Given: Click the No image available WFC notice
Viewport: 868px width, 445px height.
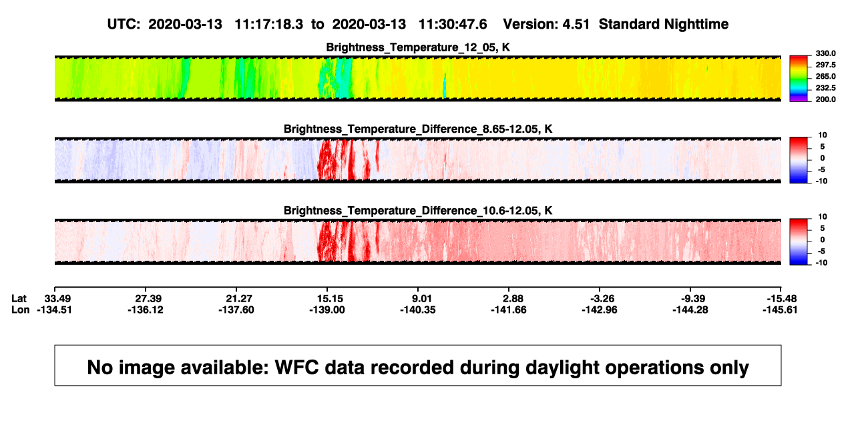Looking at the screenshot, I should pos(418,366).
